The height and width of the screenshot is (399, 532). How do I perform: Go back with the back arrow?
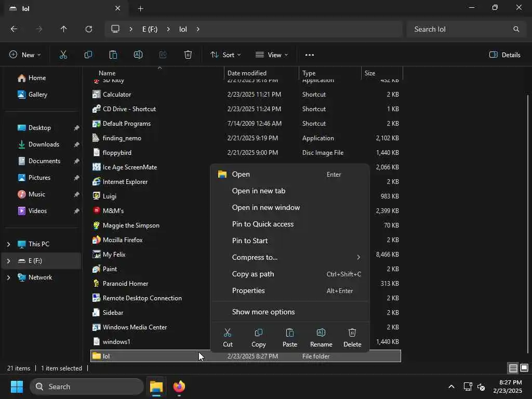tap(14, 29)
